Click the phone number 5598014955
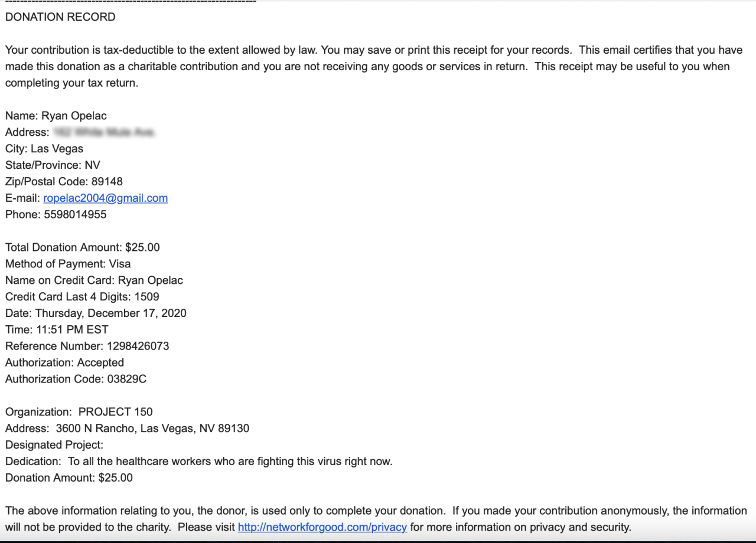Viewport: 756px width, 543px height. pyautogui.click(x=75, y=215)
